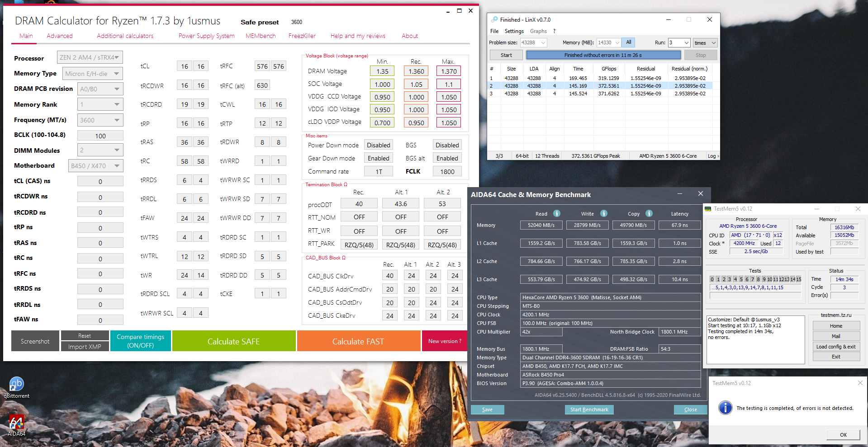Click the TestMem5 Home button
This screenshot has height=447, width=868.
click(836, 326)
